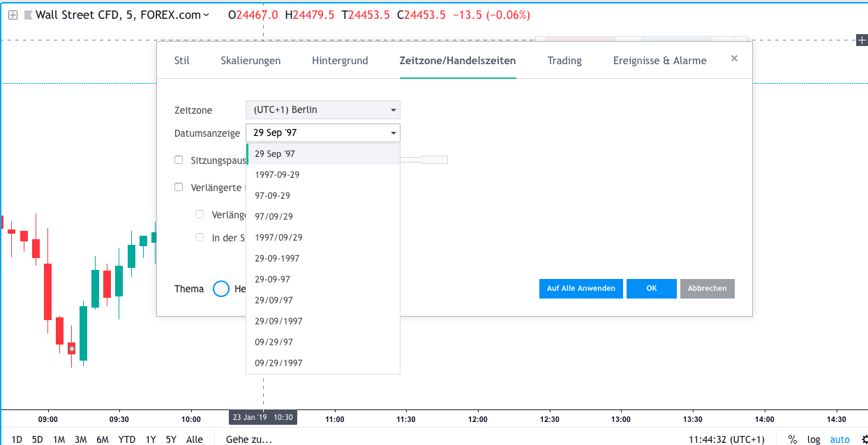Viewport: 868px width, 445px height.
Task: Choose date format 29 Sep '97 in the list
Action: click(x=323, y=153)
